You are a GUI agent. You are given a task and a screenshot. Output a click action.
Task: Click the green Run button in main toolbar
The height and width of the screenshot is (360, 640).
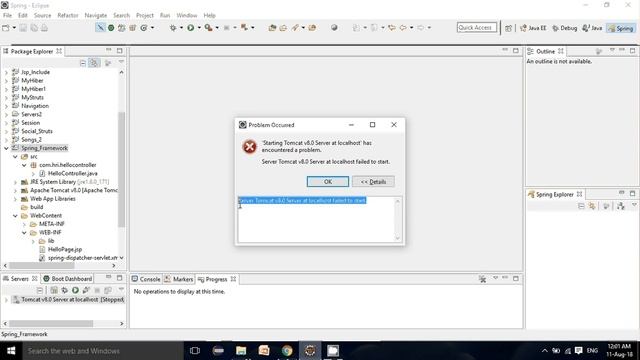point(191,28)
